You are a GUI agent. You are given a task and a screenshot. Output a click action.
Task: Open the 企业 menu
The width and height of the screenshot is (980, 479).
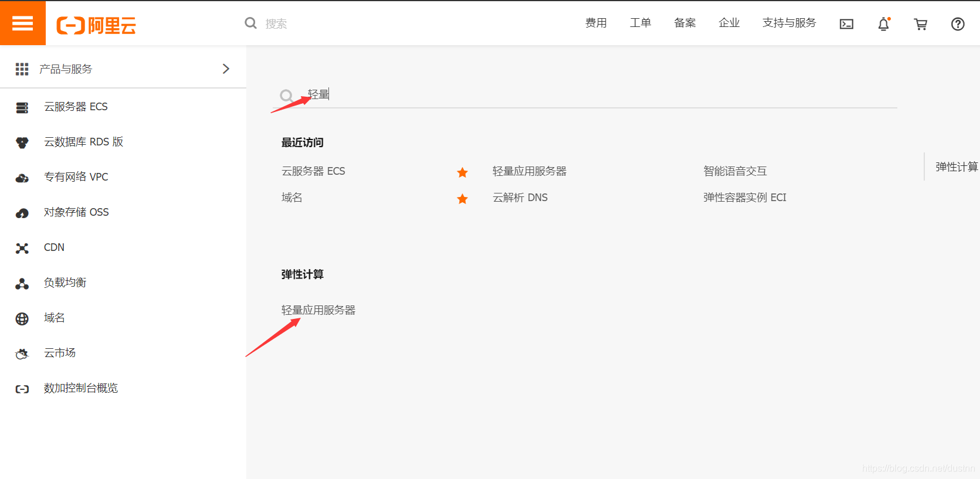729,23
